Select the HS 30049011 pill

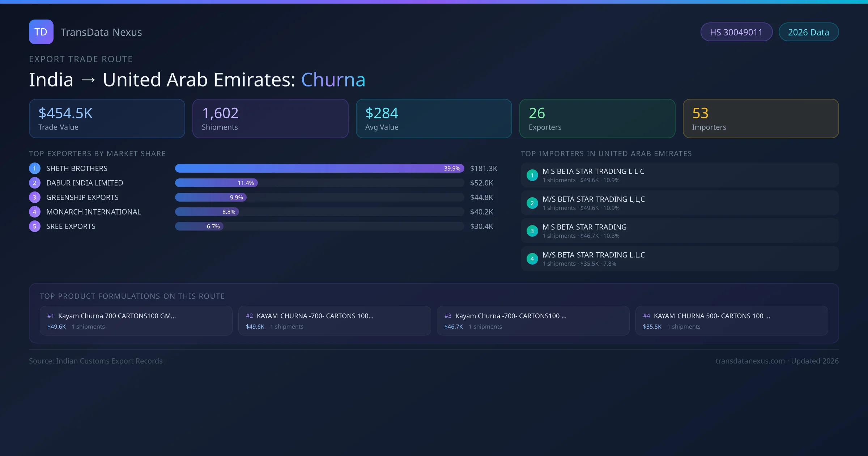(736, 32)
